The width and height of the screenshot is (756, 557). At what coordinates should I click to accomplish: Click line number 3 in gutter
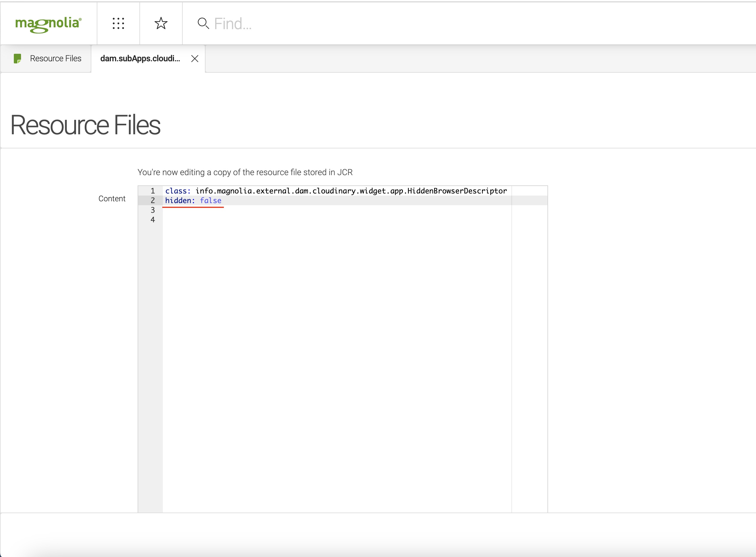[x=153, y=210]
